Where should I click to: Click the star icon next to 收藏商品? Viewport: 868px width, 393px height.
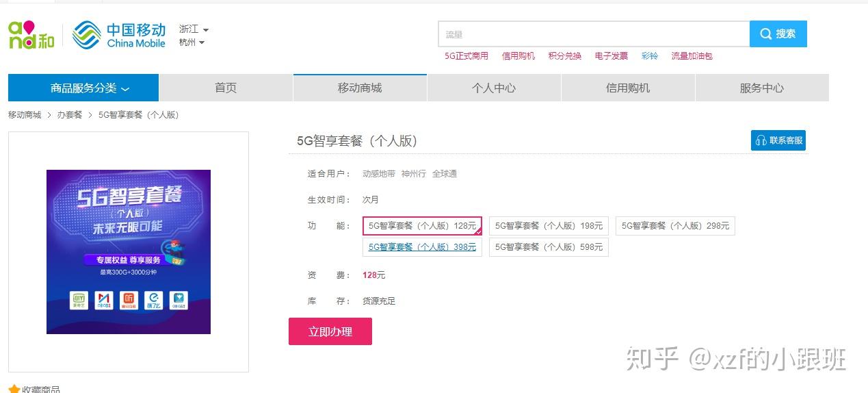[x=14, y=390]
